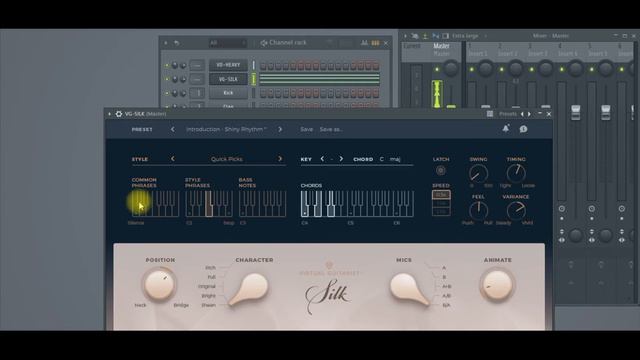Click the undo arrow in Channel rack

(x=176, y=43)
